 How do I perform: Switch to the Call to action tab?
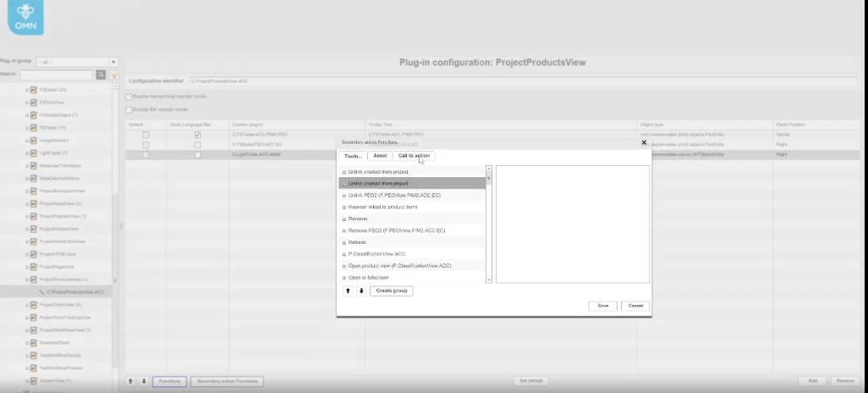pyautogui.click(x=415, y=156)
